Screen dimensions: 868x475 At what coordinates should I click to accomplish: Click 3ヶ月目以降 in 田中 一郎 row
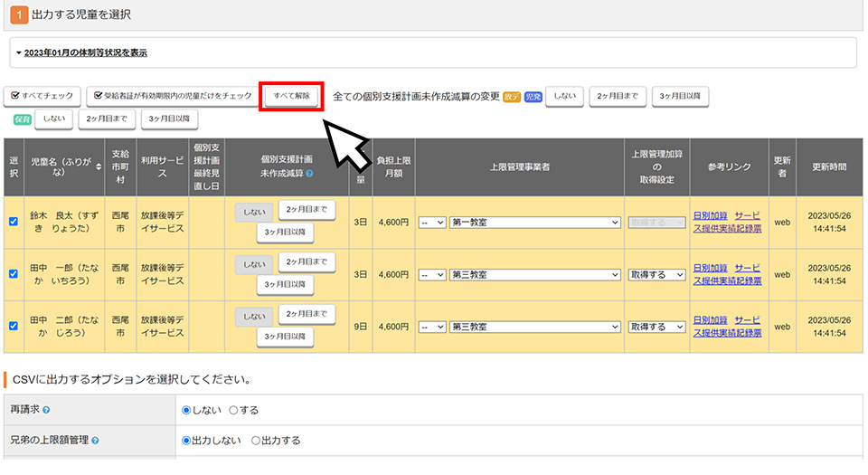[285, 285]
